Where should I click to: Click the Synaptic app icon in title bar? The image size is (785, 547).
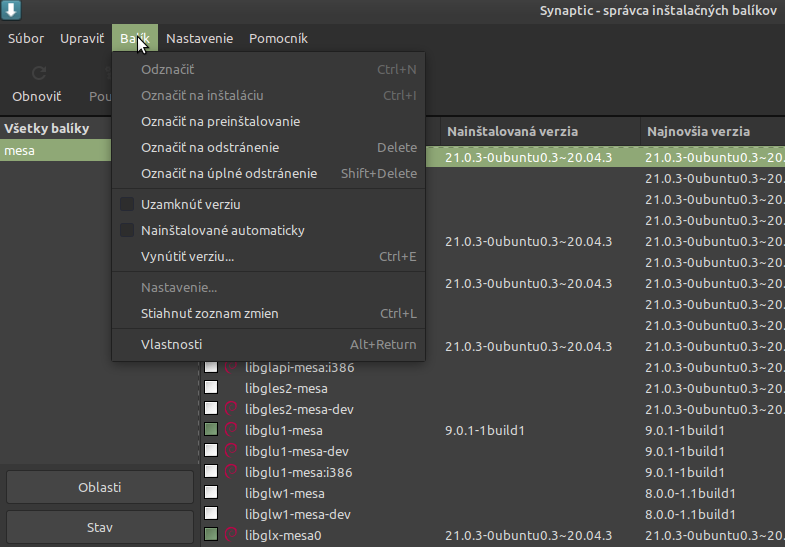point(13,11)
